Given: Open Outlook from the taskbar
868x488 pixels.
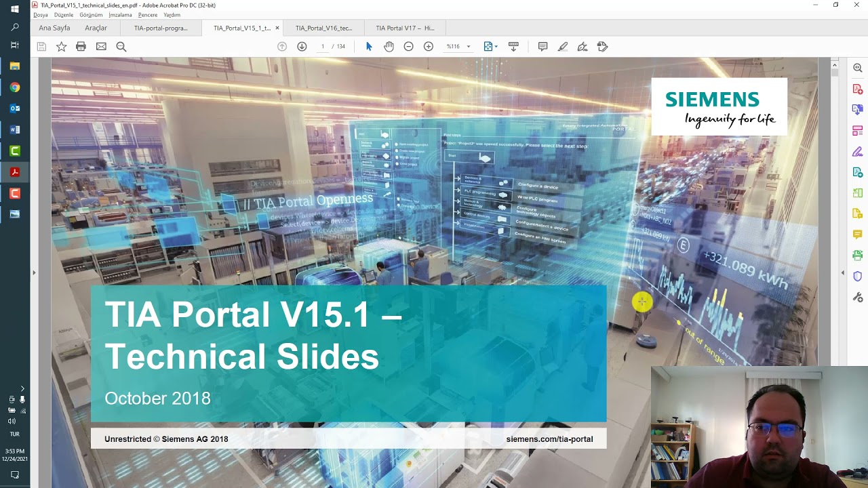Looking at the screenshot, I should (15, 108).
